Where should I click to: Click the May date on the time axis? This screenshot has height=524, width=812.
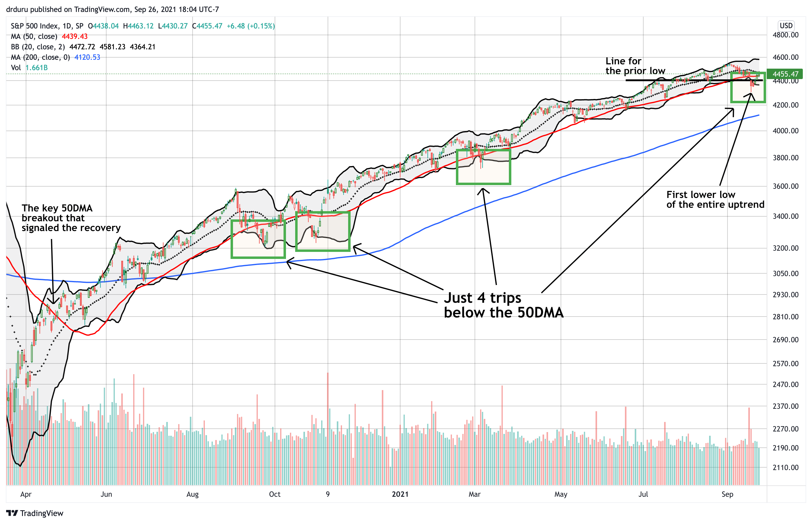point(561,494)
